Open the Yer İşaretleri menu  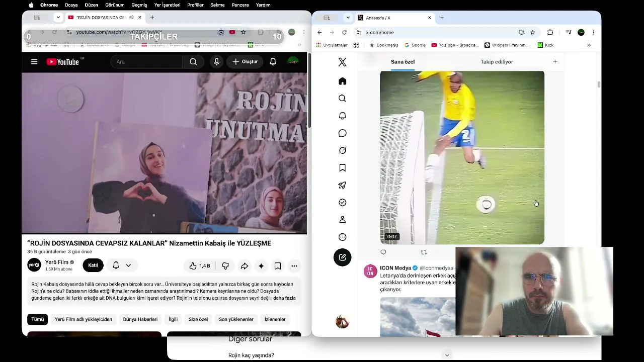pos(167,5)
